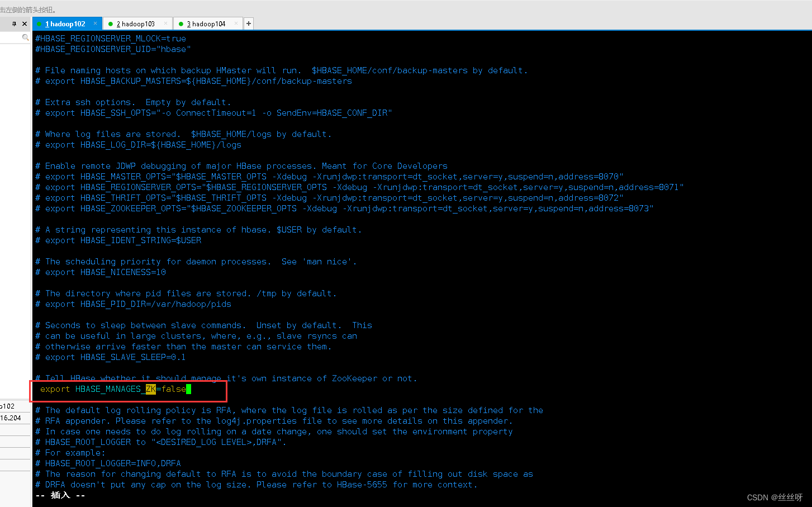Screen dimensions: 812x507
Task: Click the export HBASE_SLAVE_SLEEP=0.1 line
Action: [x=111, y=357]
